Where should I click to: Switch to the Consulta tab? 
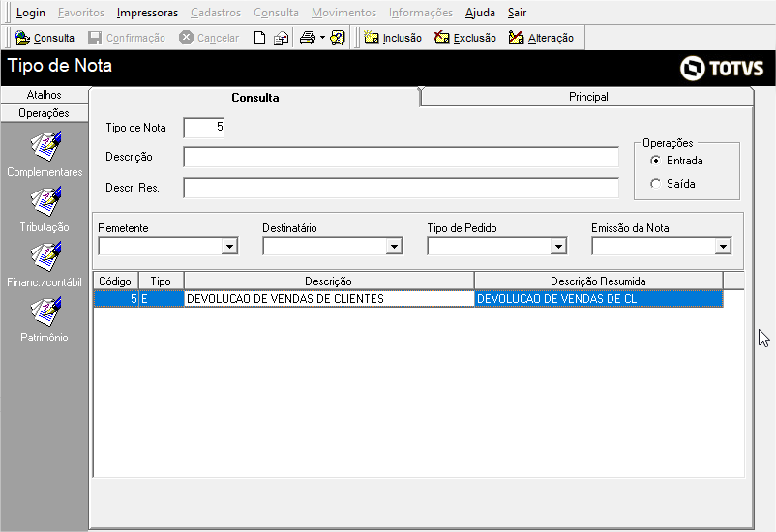[254, 97]
